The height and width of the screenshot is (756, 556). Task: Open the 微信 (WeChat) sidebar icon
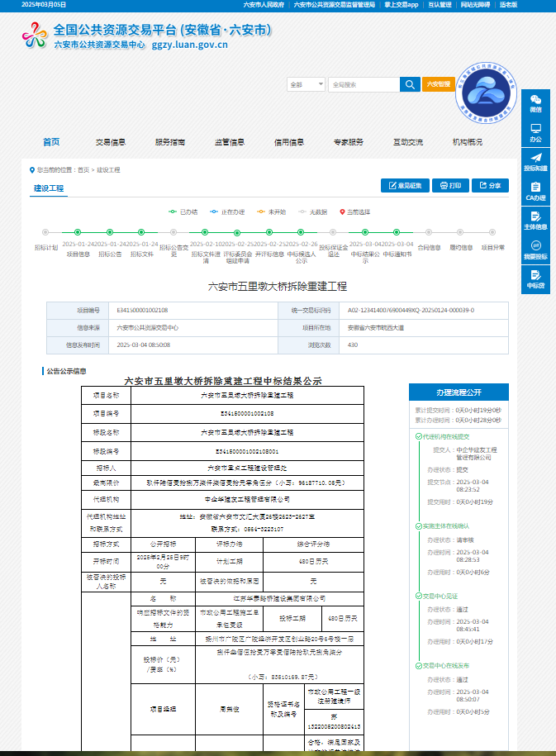point(535,103)
